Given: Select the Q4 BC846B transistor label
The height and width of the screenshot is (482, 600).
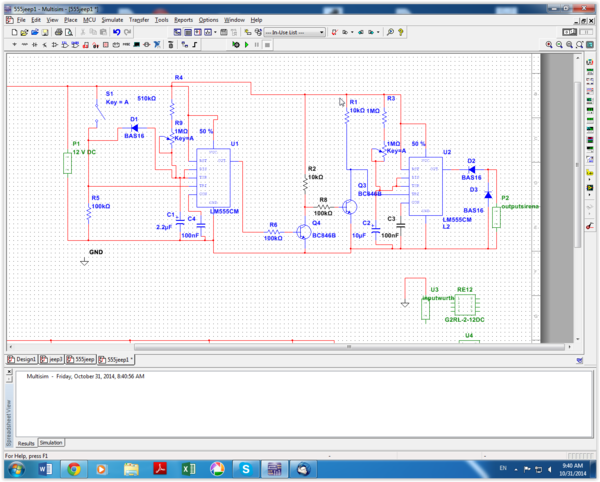Looking at the screenshot, I should click(324, 236).
